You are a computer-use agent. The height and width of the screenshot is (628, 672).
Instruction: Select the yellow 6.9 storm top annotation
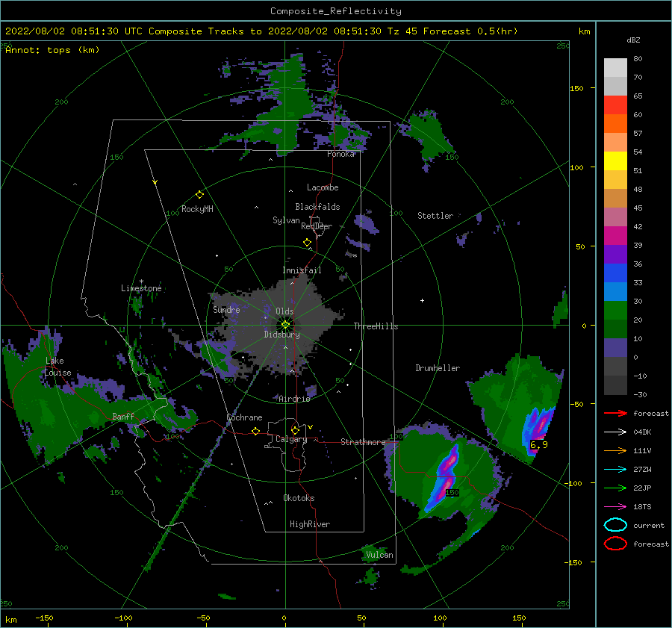coord(538,444)
